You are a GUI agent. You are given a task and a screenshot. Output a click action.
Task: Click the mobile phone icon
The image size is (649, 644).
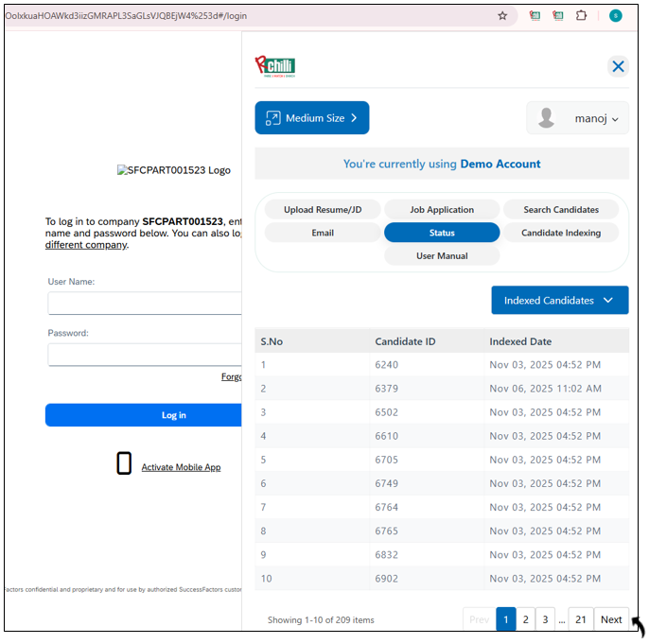124,463
